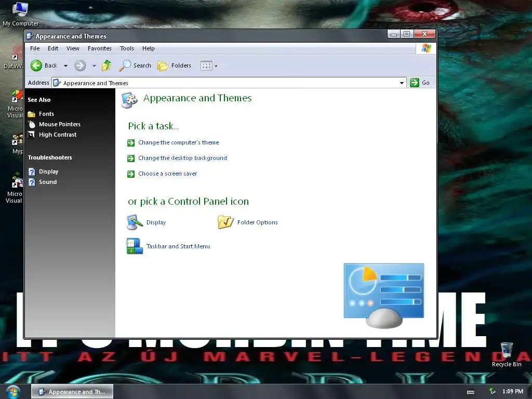
Task: Open the Display control panel link
Action: point(156,222)
